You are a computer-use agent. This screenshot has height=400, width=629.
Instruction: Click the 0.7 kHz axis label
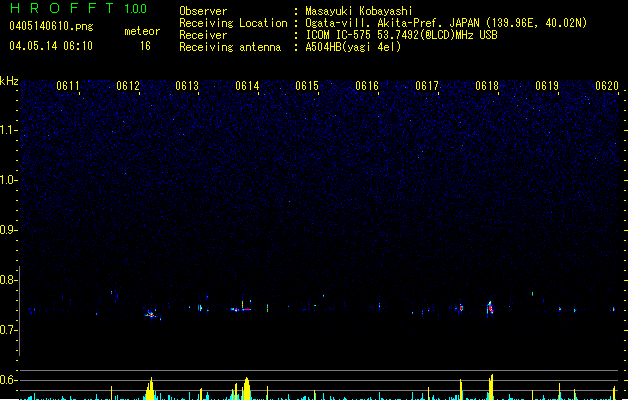[8, 330]
